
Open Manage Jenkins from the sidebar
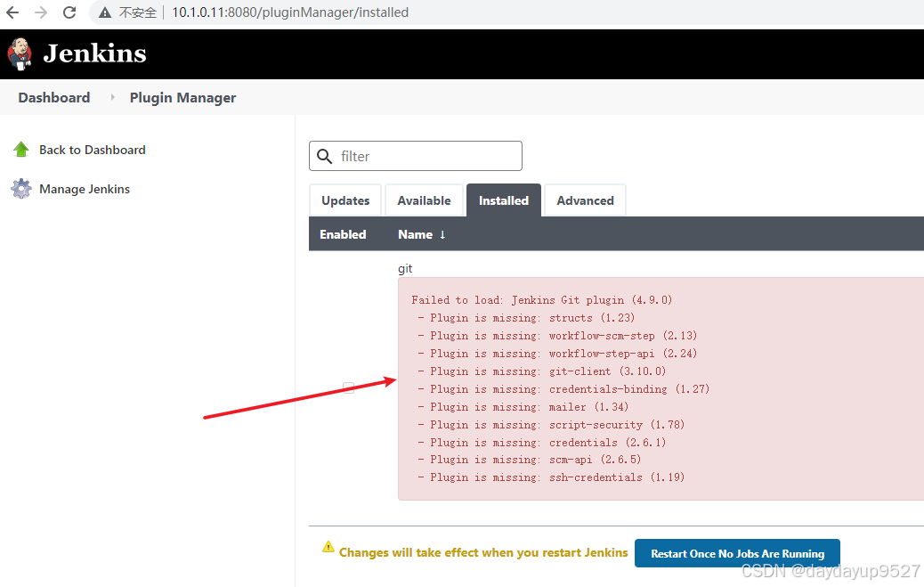click(85, 189)
